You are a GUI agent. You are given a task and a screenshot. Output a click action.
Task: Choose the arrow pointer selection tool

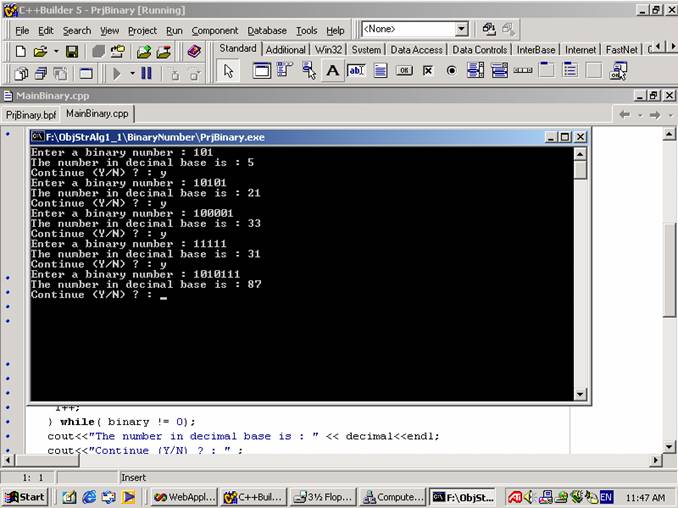[228, 71]
